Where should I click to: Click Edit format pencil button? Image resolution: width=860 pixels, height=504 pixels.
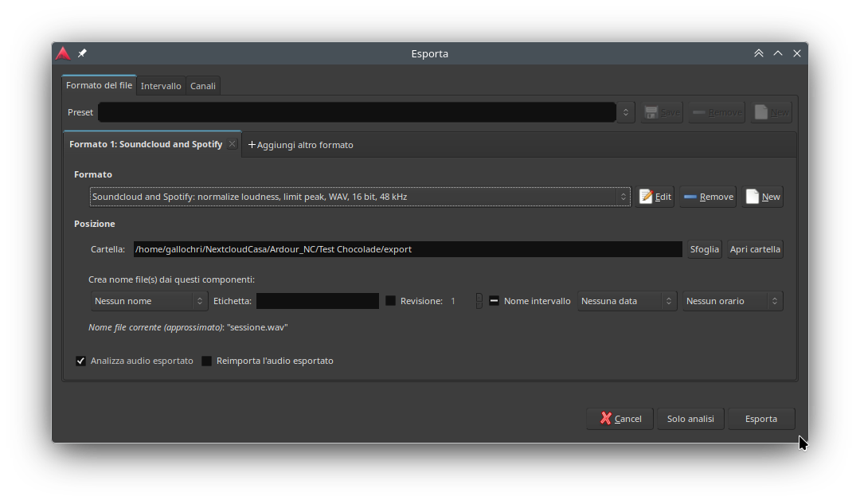[x=655, y=197]
